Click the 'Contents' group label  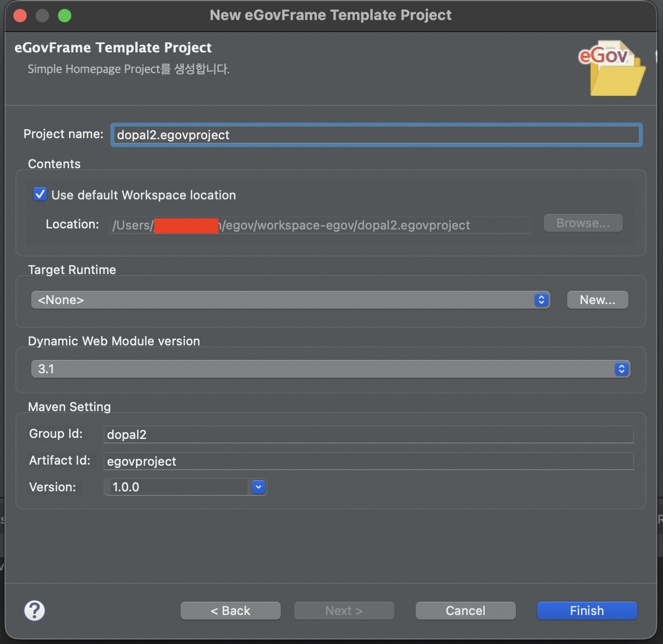[54, 164]
